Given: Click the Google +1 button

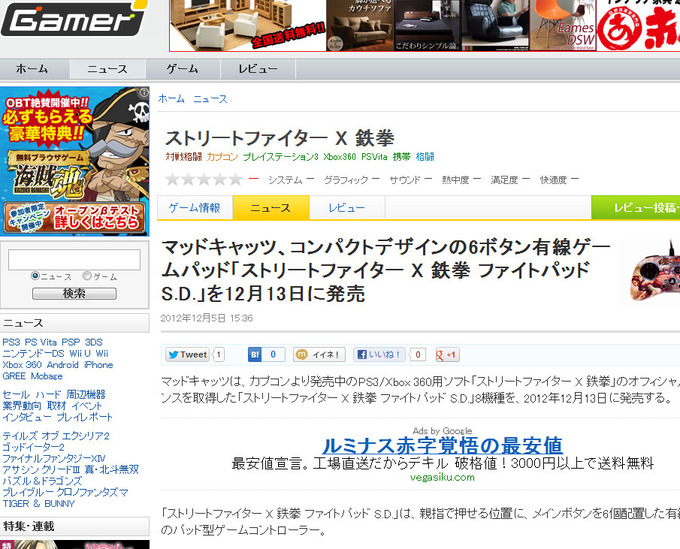Looking at the screenshot, I should tap(447, 355).
